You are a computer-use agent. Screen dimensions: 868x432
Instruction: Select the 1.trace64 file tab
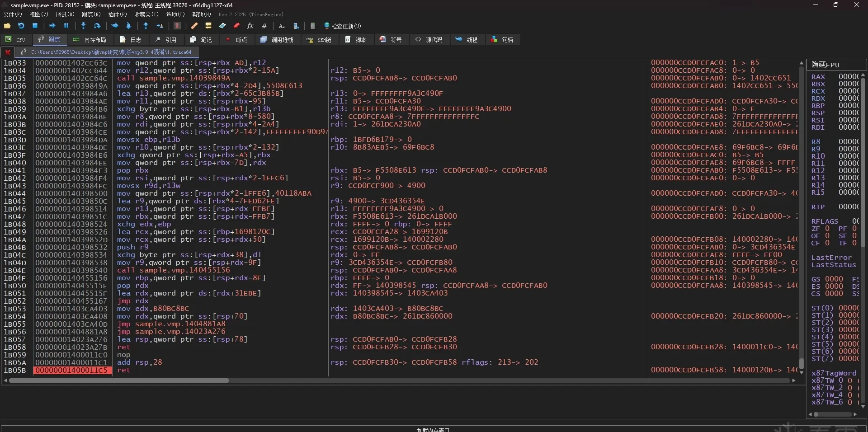click(107, 52)
